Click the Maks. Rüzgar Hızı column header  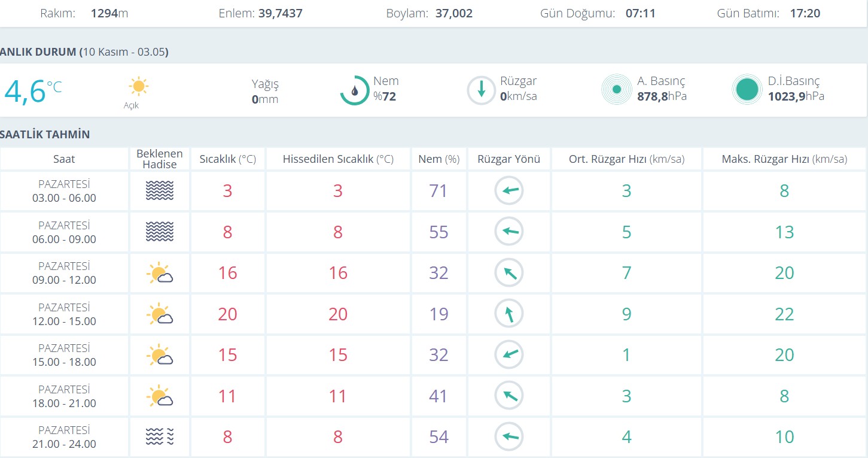784,159
